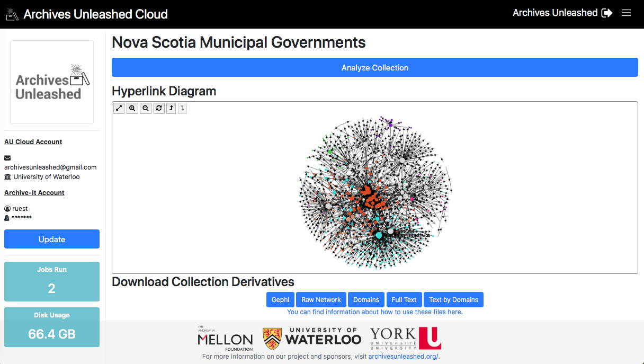This screenshot has width=644, height=364.
Task: Click the Jobs Run card
Action: click(x=52, y=281)
